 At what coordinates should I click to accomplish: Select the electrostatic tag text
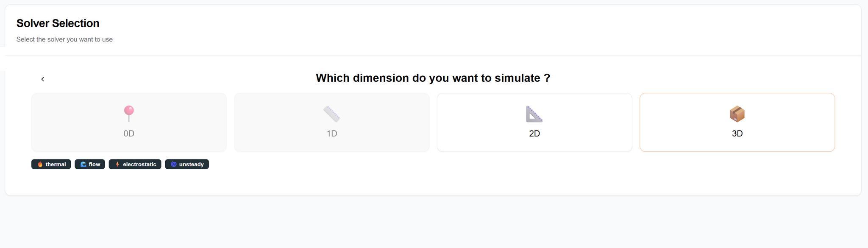pos(139,164)
